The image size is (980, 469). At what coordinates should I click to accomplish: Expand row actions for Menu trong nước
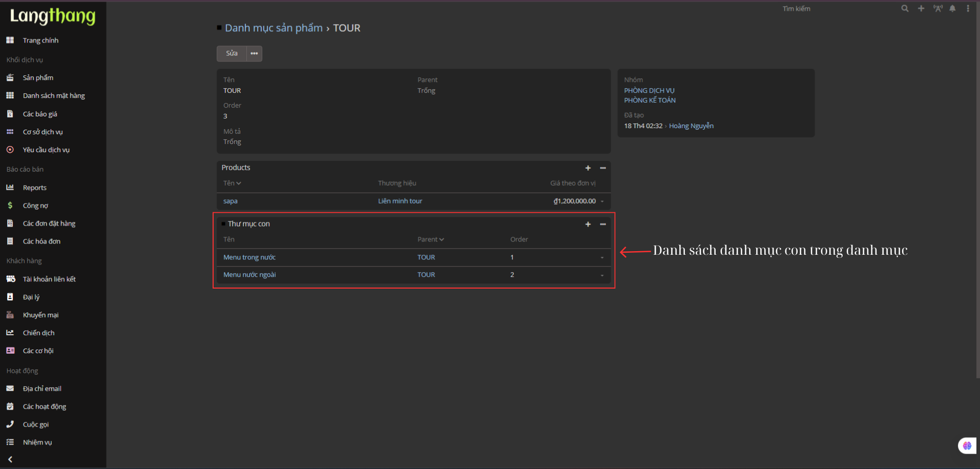pos(602,258)
